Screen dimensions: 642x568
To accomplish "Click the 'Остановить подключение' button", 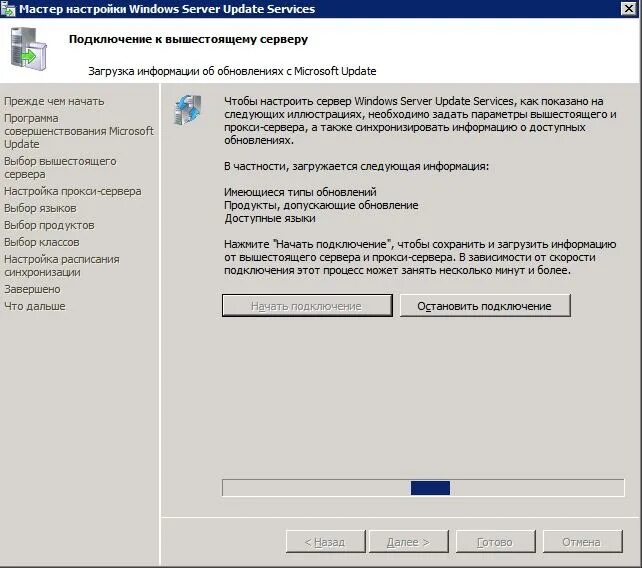I will [x=485, y=305].
